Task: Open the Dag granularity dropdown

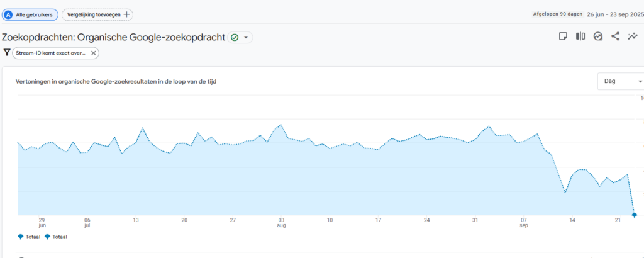Action: [x=620, y=82]
